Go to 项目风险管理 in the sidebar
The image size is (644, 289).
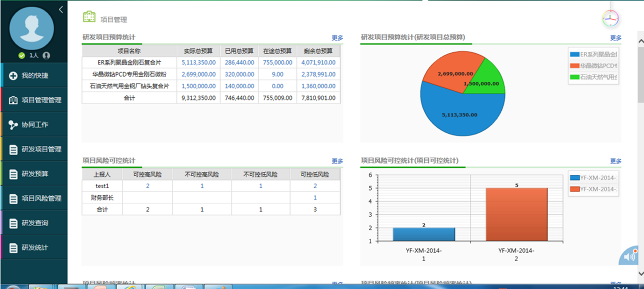point(41,198)
